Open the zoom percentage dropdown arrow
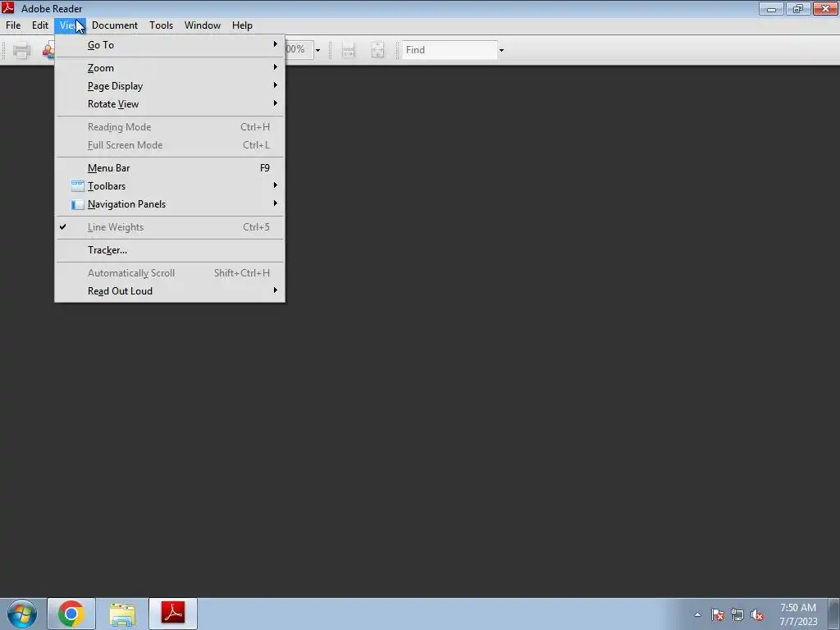 click(x=317, y=50)
